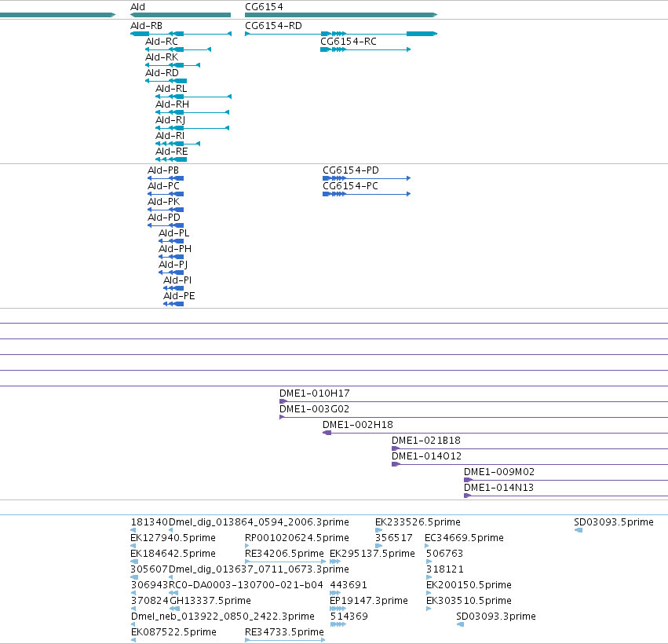Click EST EK184642.5prime
Screen dimensions: 668x644
(173, 554)
